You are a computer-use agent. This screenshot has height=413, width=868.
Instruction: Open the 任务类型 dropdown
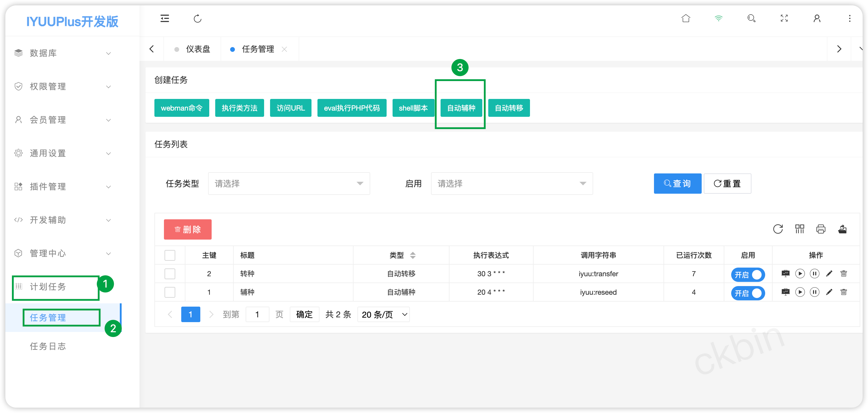[x=289, y=184]
